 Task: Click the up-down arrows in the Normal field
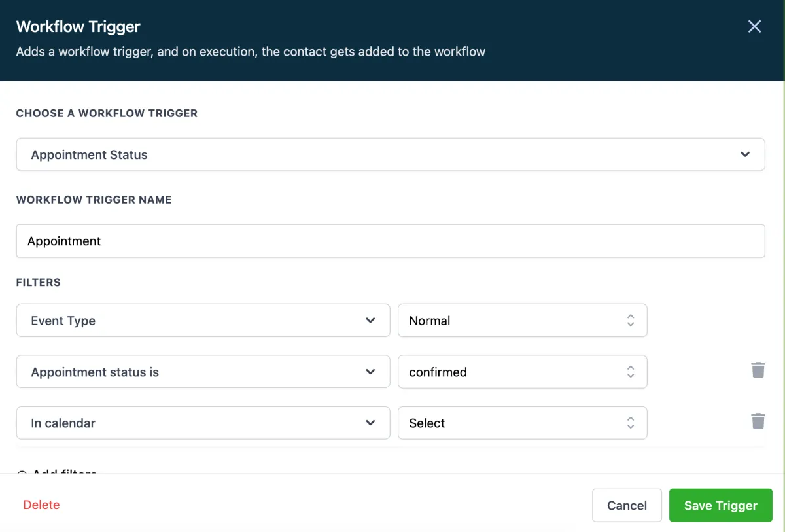coord(630,321)
